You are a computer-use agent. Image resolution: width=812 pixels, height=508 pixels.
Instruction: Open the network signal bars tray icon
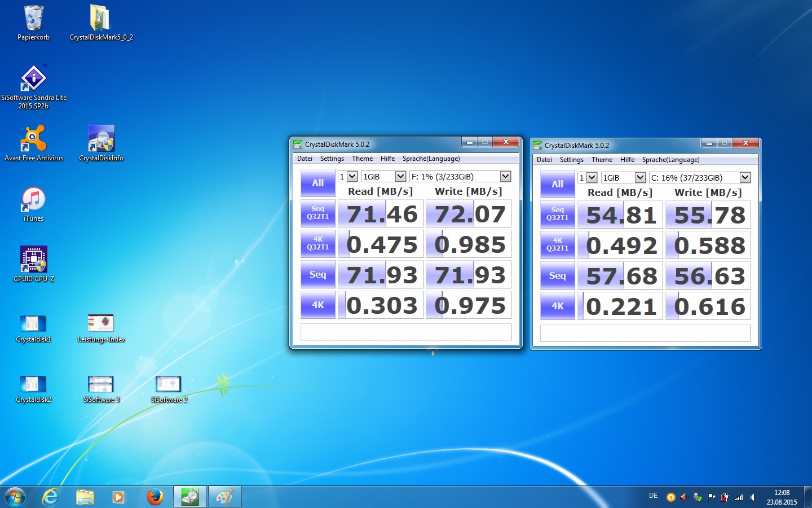(x=739, y=497)
